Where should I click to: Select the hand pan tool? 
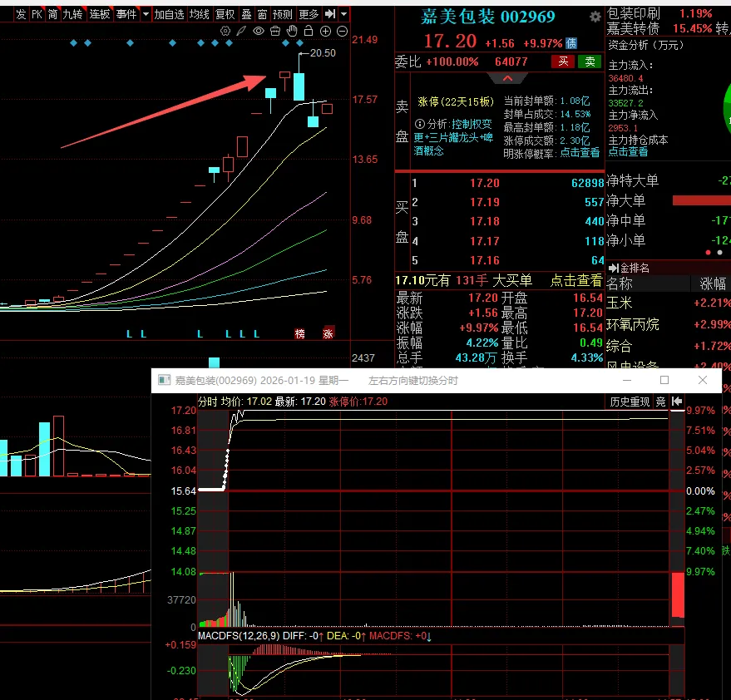pos(292,32)
